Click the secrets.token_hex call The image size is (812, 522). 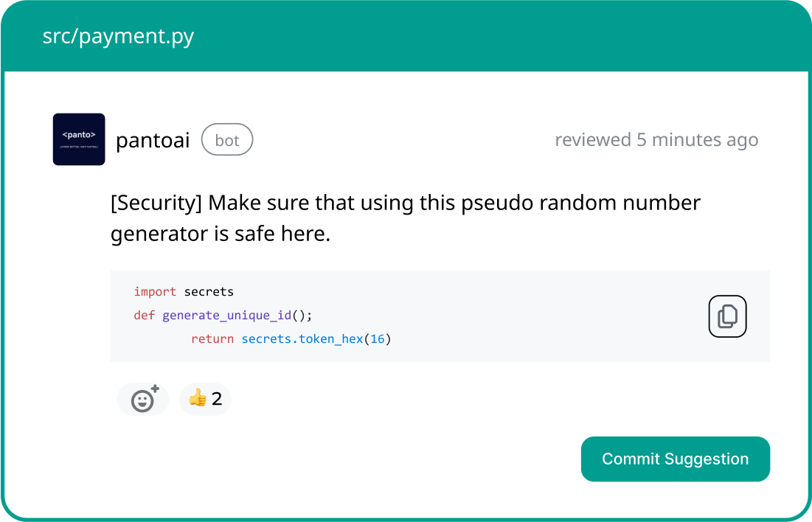(x=302, y=339)
